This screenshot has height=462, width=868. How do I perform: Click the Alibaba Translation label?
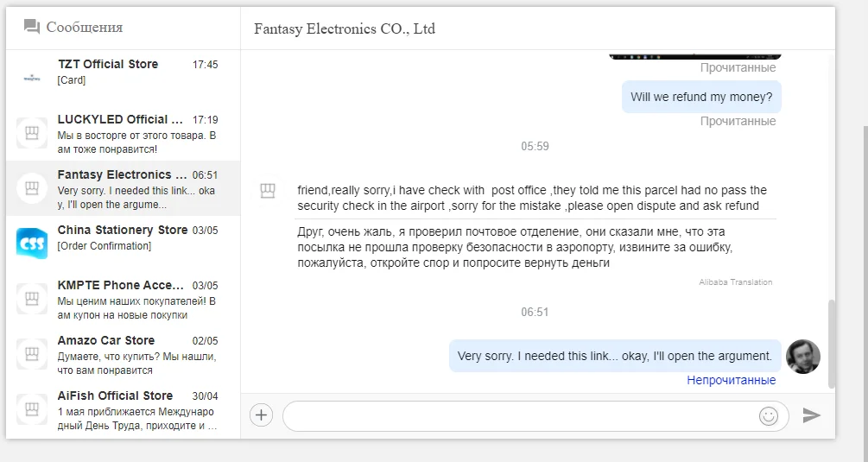click(x=736, y=282)
